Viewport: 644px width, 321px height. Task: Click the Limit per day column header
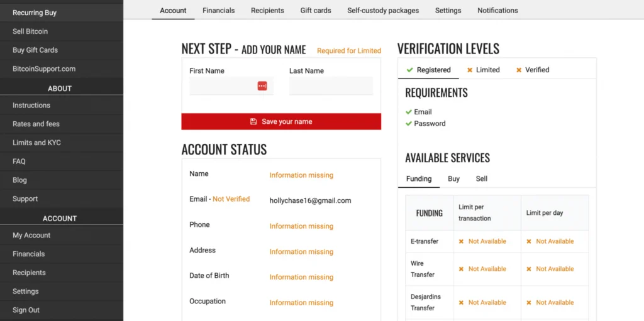coord(545,213)
